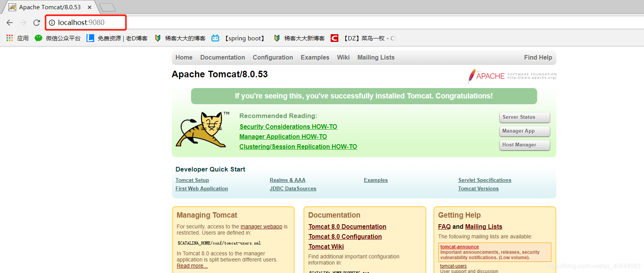Click the browser Back arrow
644x273 pixels.
point(10,23)
